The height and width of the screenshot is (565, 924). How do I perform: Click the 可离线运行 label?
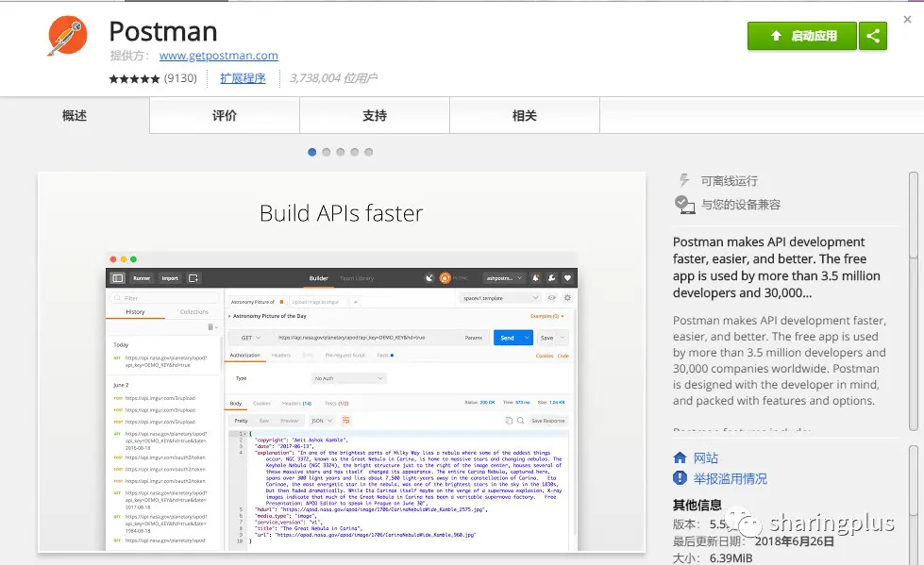[x=729, y=181]
